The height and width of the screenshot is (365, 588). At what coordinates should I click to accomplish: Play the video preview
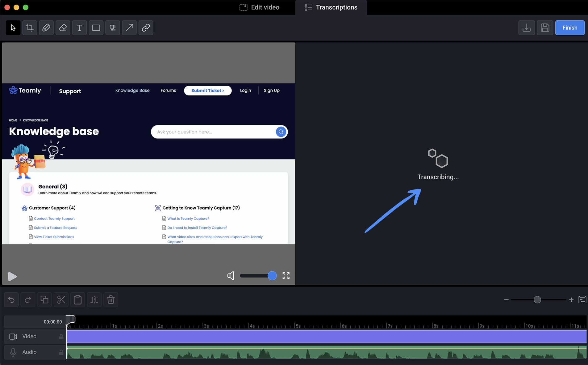tap(12, 276)
